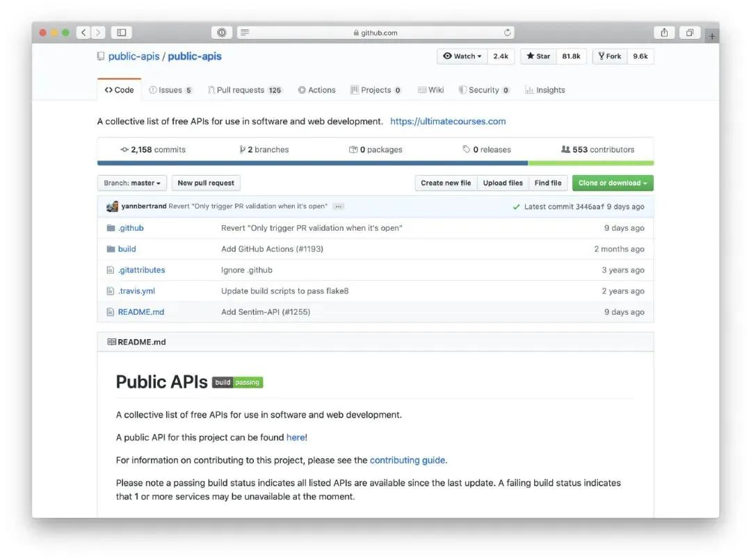Open the Insights tab

click(x=545, y=90)
